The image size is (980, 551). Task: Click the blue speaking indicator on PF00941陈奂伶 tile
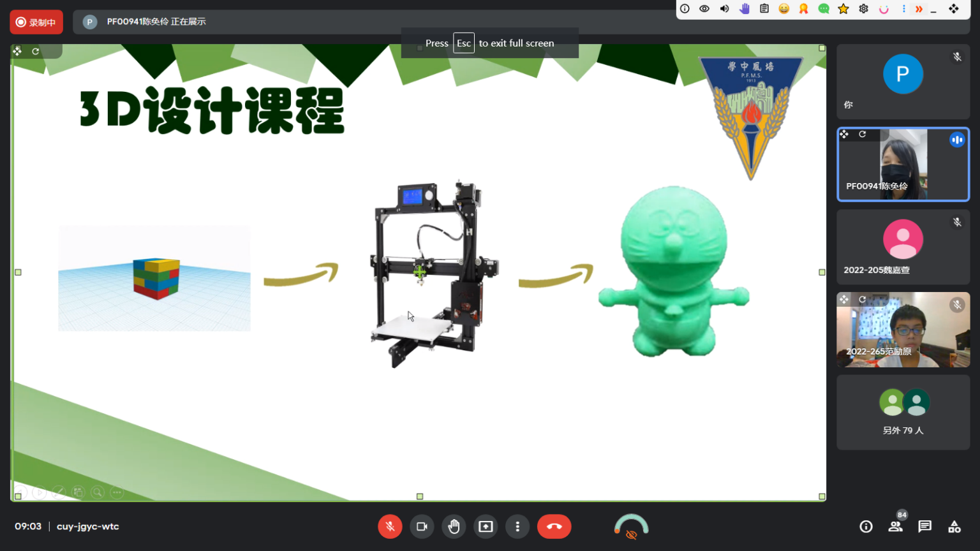[957, 140]
